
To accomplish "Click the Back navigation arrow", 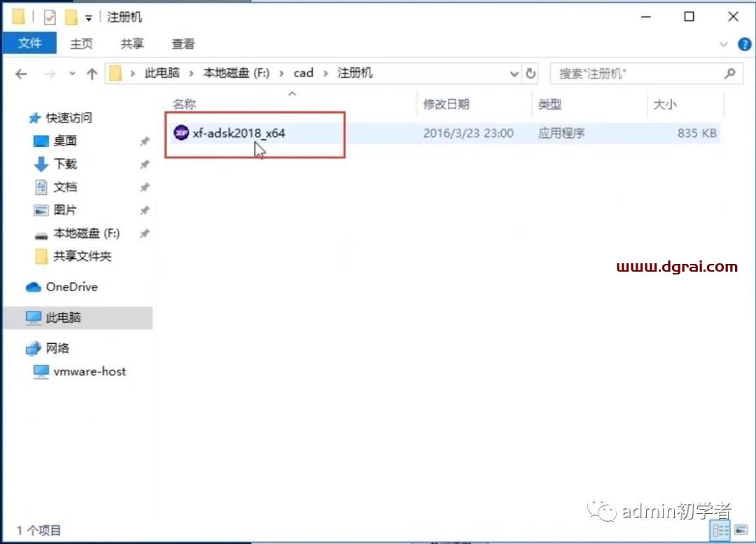I will click(21, 74).
